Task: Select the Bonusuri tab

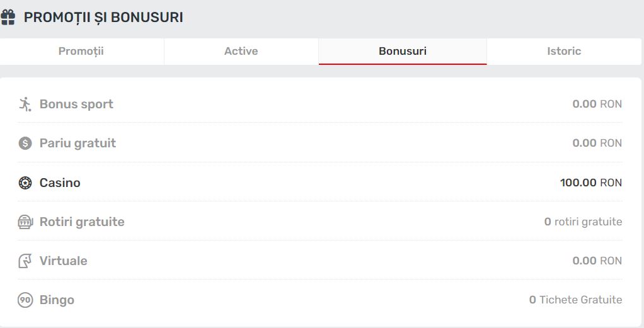Action: [x=403, y=52]
